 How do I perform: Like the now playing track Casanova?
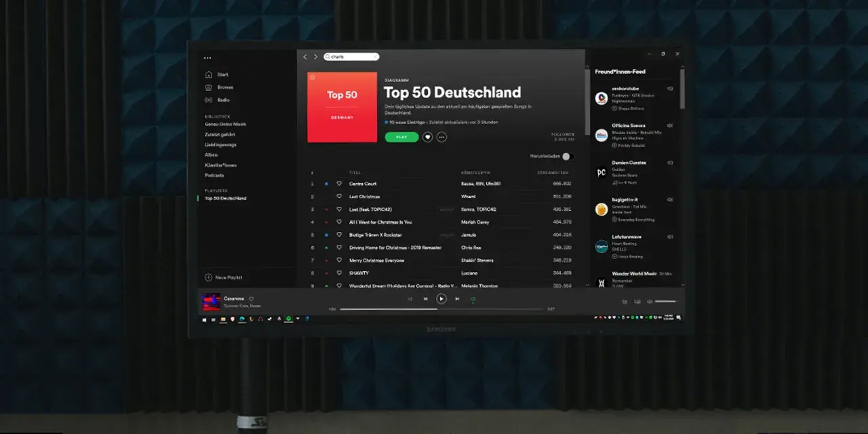pyautogui.click(x=252, y=298)
